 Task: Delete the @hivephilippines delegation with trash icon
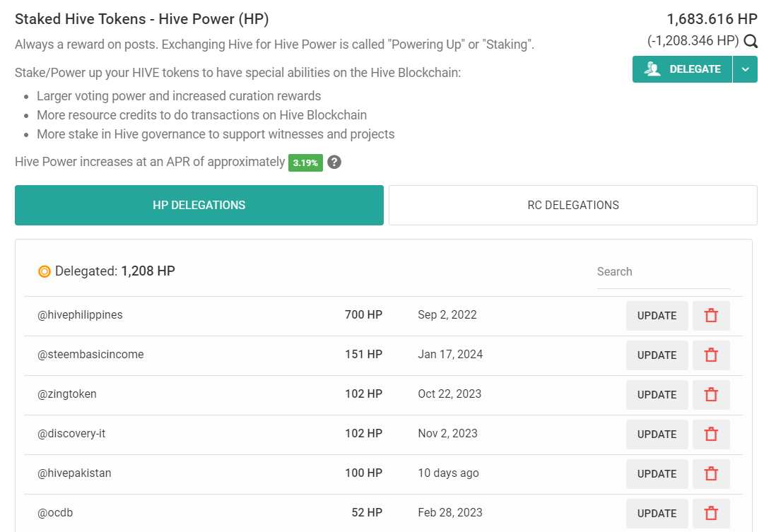pyautogui.click(x=711, y=316)
